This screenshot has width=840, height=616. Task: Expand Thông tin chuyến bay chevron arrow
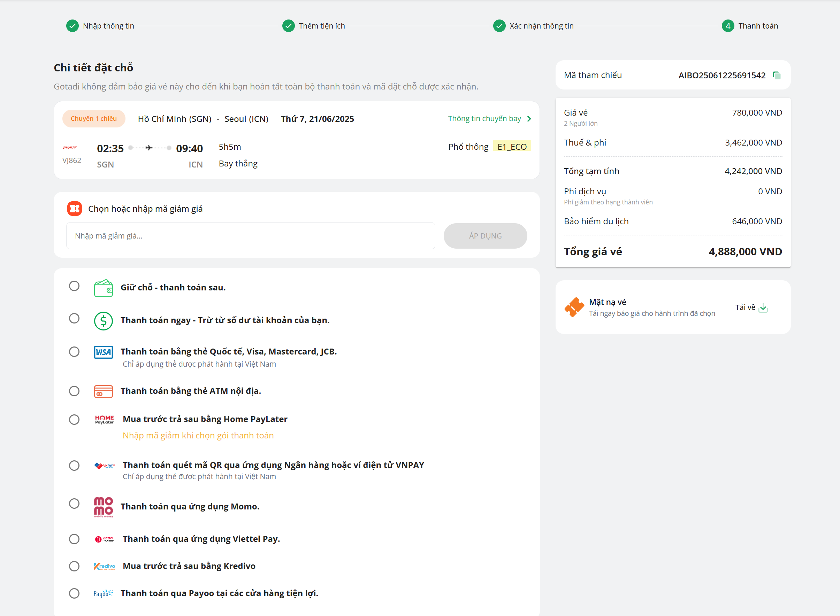click(529, 119)
